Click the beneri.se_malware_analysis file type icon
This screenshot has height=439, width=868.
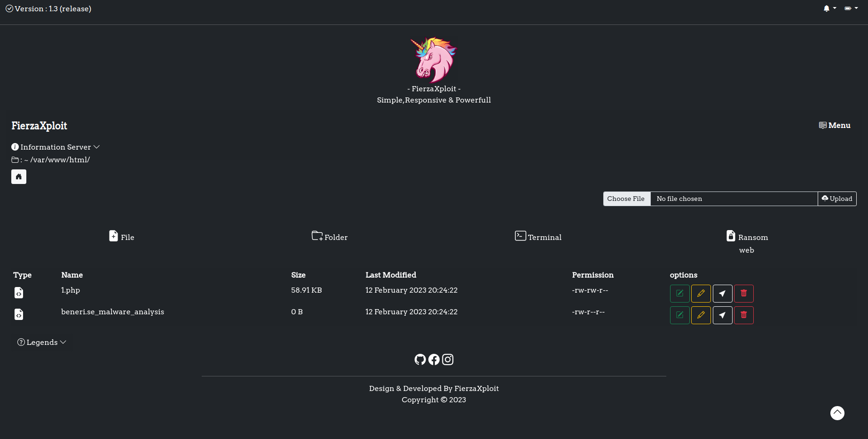click(19, 314)
